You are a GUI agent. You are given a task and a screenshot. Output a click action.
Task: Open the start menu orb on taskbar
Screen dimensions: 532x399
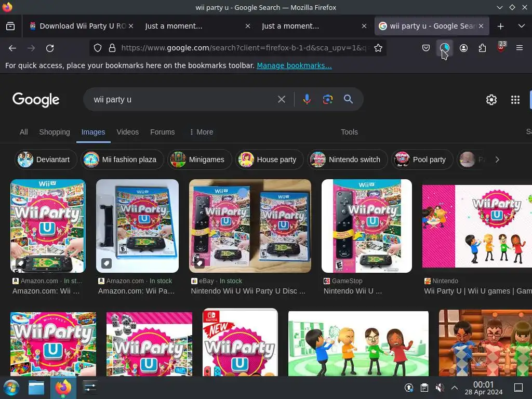coord(11,388)
